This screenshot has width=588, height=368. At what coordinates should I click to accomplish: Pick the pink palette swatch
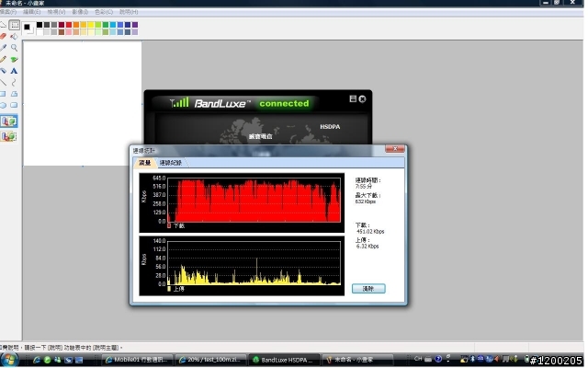[x=69, y=32]
